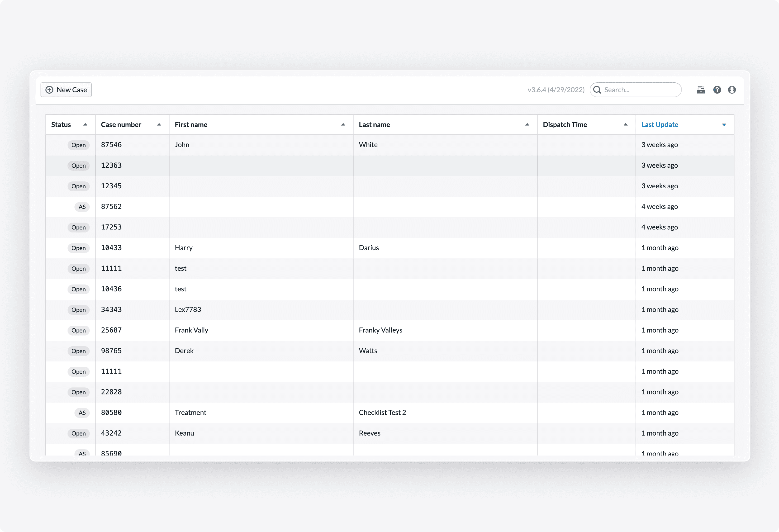The width and height of the screenshot is (779, 532).
Task: Click the magnifier icon in search box
Action: click(597, 90)
